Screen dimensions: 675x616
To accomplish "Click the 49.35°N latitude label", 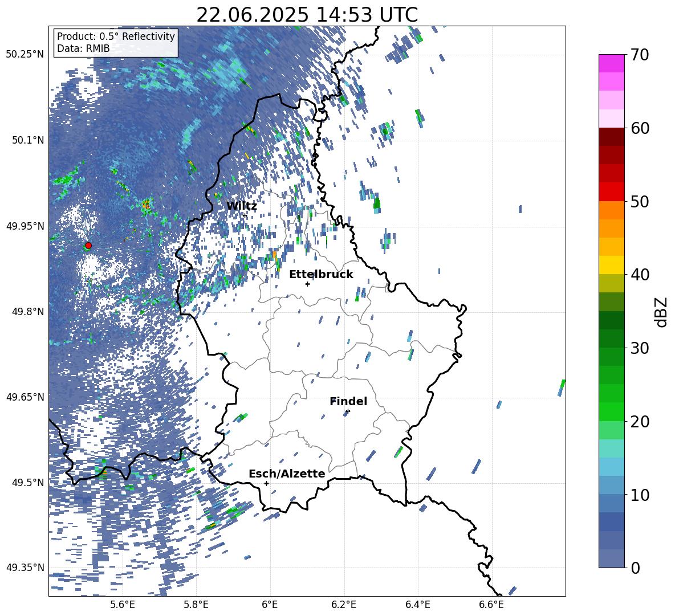I will [25, 568].
